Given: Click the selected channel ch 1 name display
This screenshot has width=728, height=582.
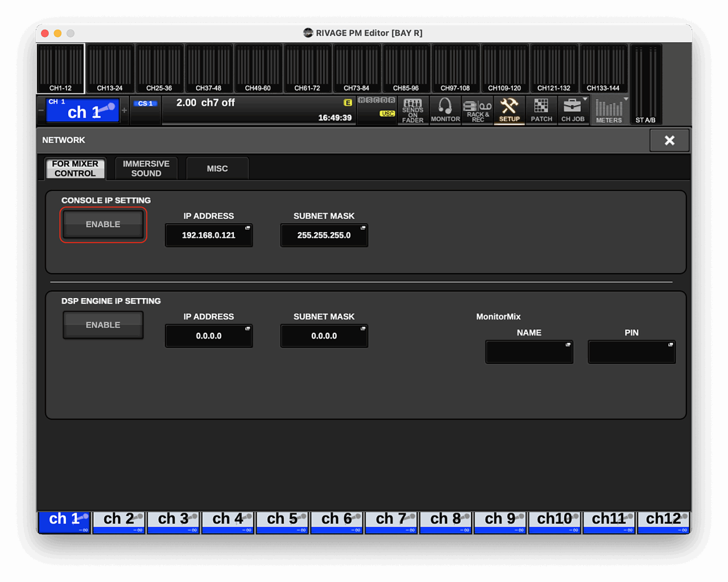Looking at the screenshot, I should pos(83,110).
